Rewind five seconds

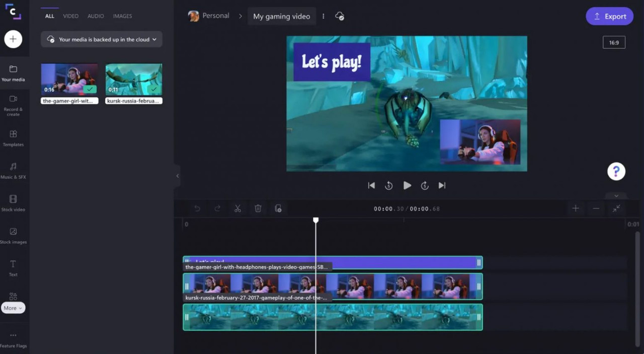coord(388,185)
